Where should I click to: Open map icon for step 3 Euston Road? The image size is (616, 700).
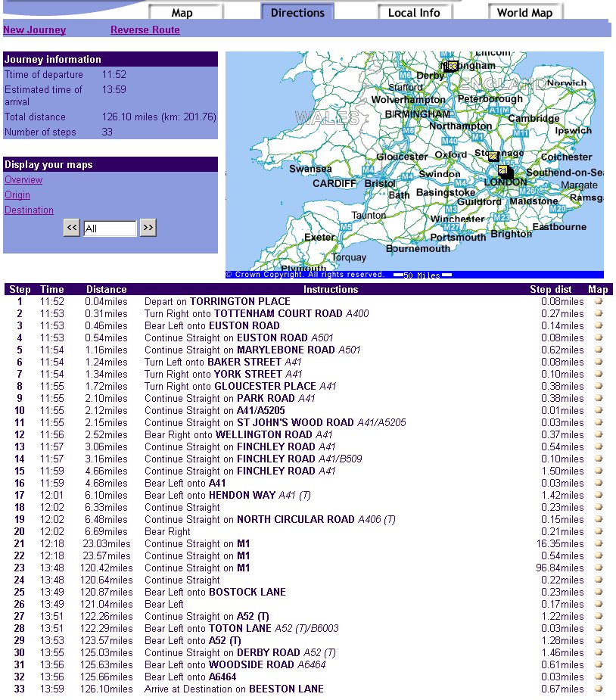pos(598,325)
